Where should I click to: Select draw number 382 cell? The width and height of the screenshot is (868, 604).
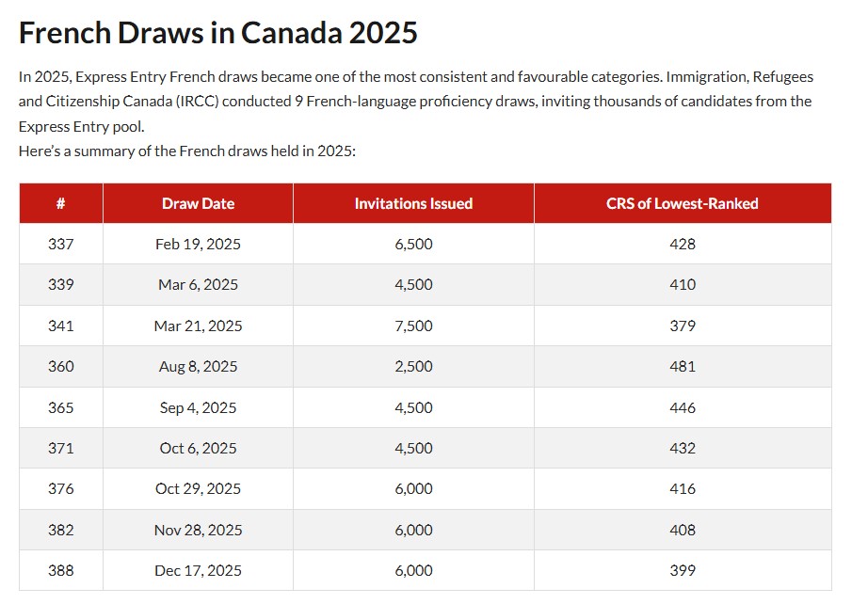(x=60, y=530)
